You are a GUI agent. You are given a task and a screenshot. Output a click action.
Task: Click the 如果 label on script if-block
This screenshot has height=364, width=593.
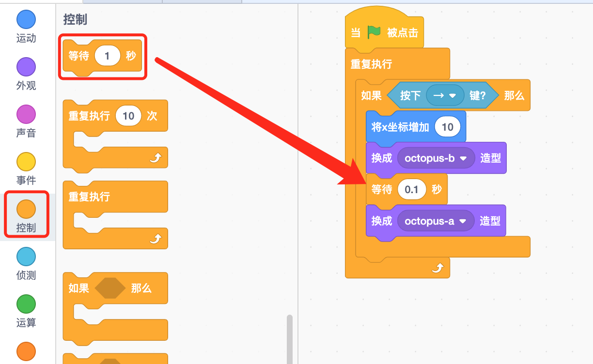[372, 96]
